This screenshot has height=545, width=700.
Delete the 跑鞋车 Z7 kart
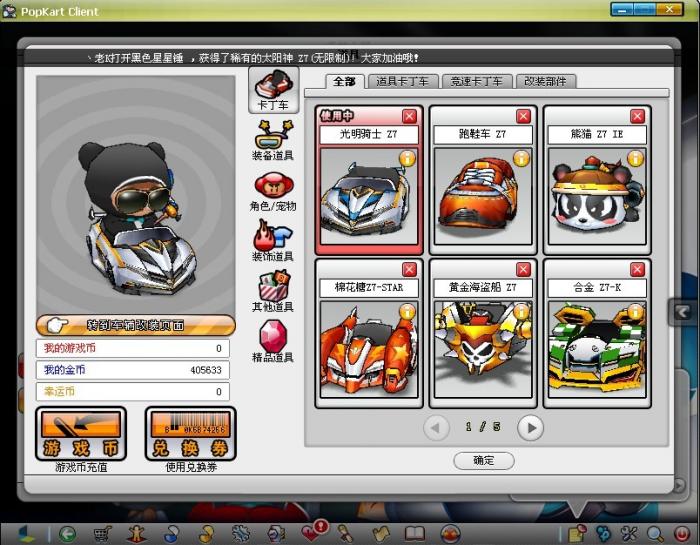pos(523,116)
